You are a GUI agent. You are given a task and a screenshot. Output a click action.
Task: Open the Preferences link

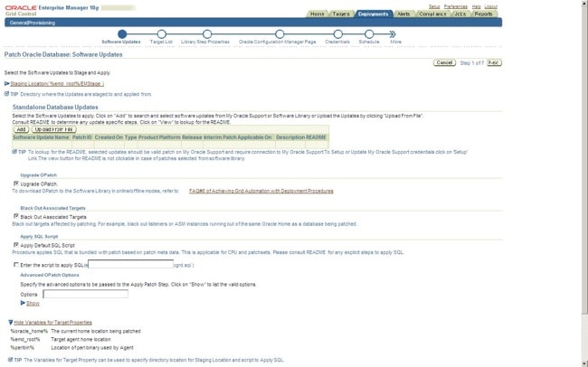456,6
